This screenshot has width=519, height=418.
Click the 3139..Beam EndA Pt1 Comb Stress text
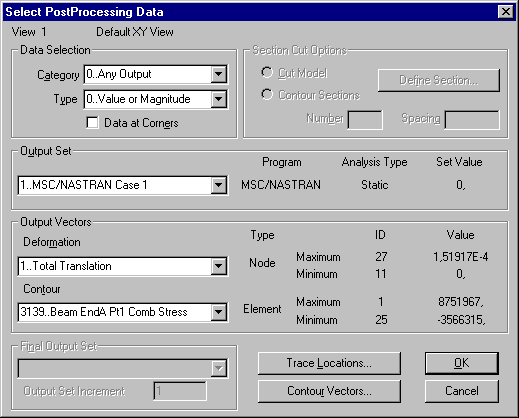pyautogui.click(x=104, y=312)
